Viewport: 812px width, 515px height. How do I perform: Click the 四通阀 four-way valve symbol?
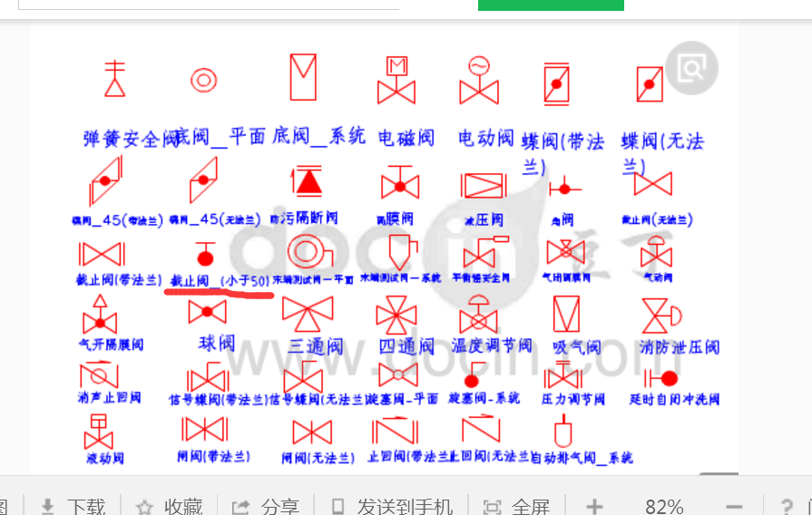pos(396,315)
